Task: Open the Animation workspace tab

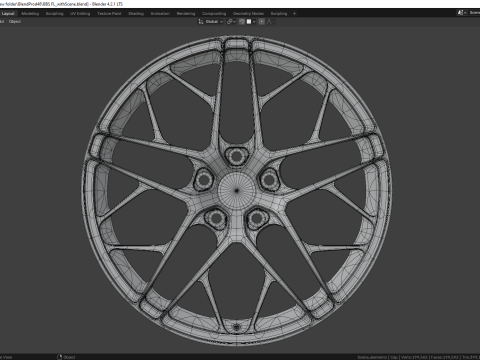Action: coord(160,14)
